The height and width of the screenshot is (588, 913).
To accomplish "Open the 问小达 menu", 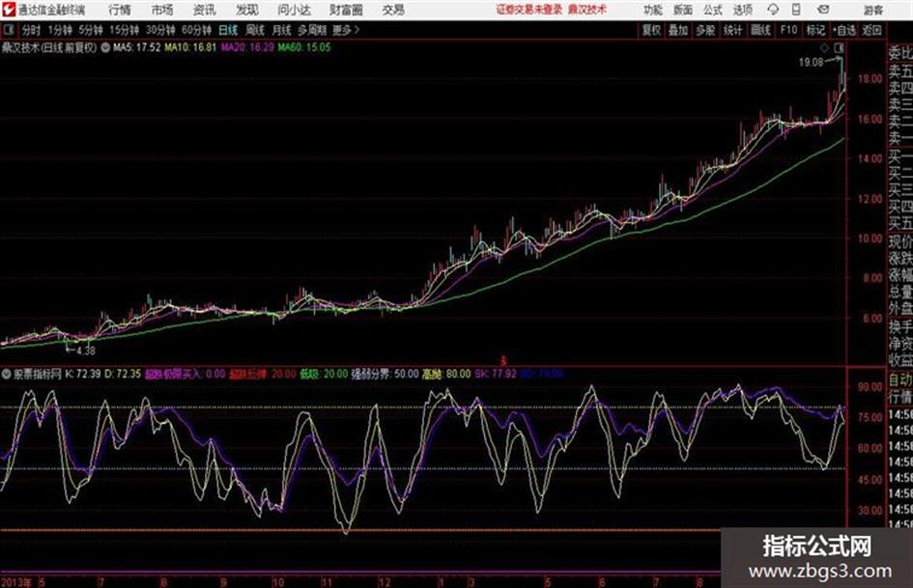I will click(294, 10).
